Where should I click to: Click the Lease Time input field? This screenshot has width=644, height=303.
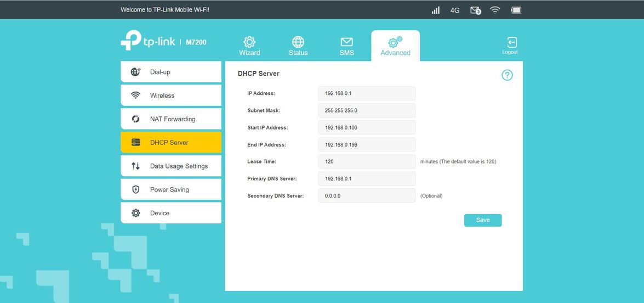(367, 162)
